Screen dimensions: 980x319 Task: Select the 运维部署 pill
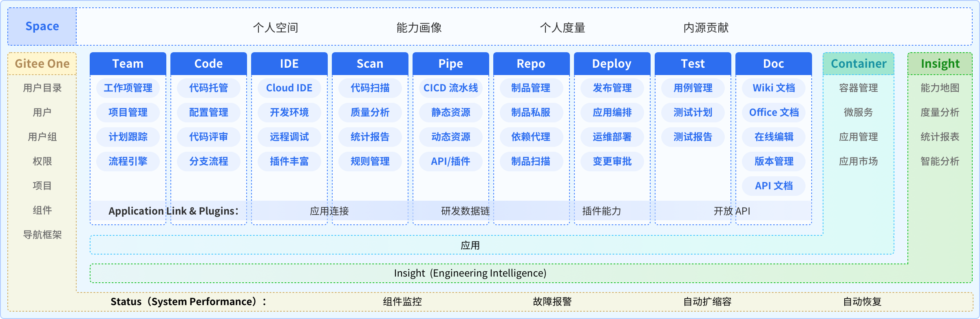612,137
